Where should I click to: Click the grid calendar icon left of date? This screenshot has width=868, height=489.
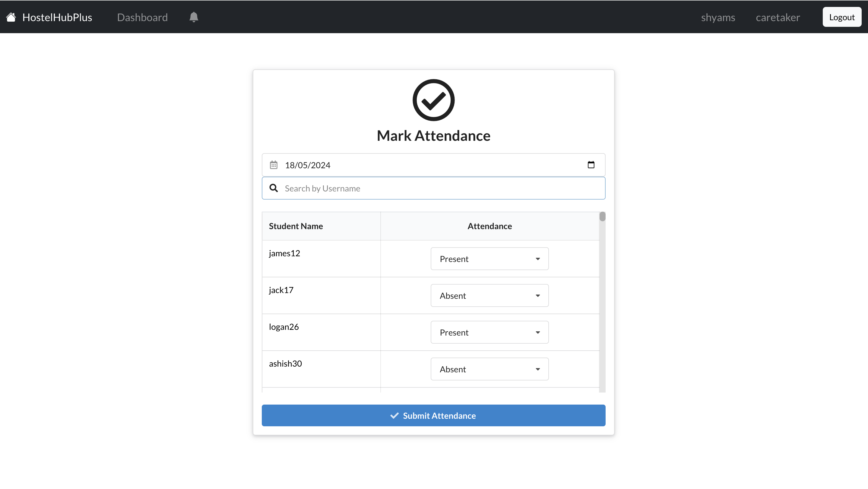274,165
